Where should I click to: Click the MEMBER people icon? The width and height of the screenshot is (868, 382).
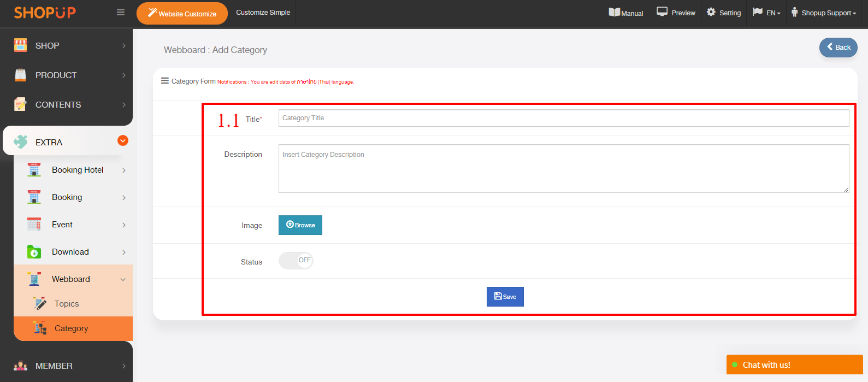coord(20,366)
